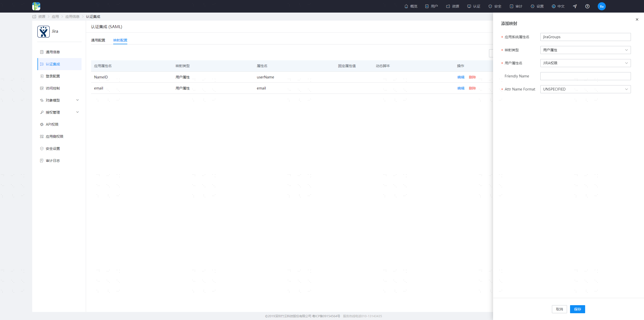Screen dimensions: 644x320
Task: Open the help question mark icon
Action: 587,6
